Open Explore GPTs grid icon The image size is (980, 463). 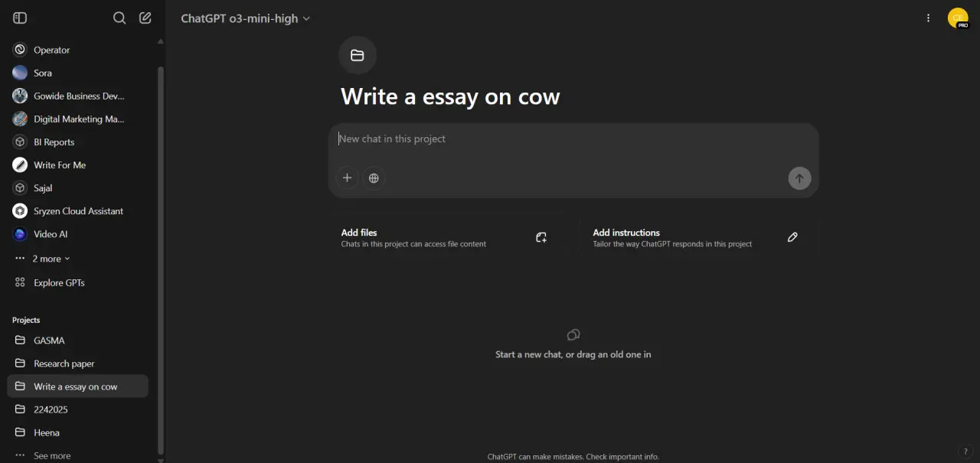(21, 282)
